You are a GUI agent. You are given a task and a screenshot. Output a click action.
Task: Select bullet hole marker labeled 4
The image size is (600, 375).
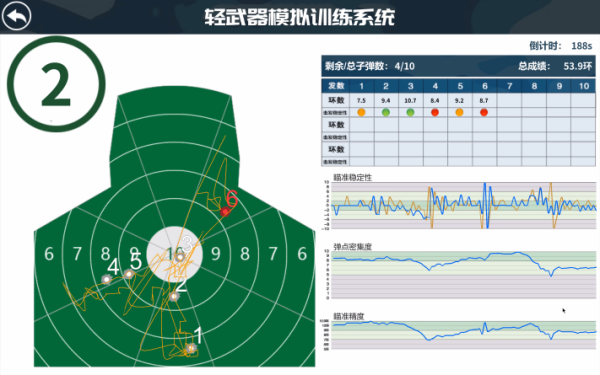click(106, 279)
